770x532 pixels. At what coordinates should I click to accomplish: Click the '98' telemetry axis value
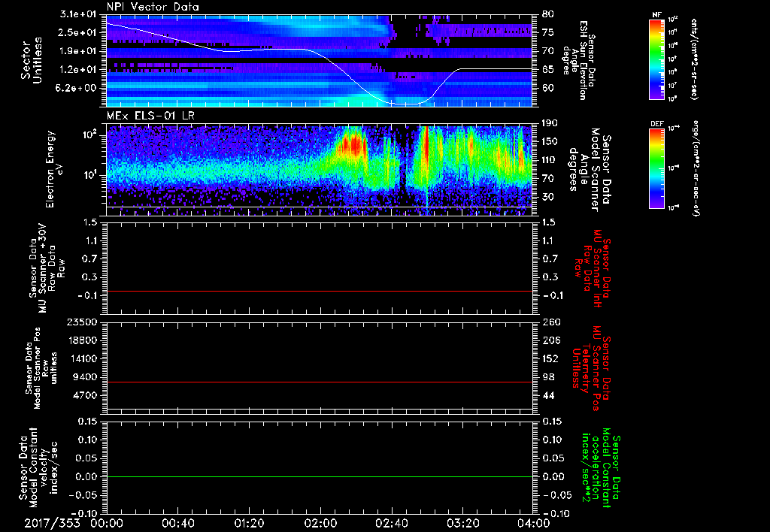(x=548, y=377)
